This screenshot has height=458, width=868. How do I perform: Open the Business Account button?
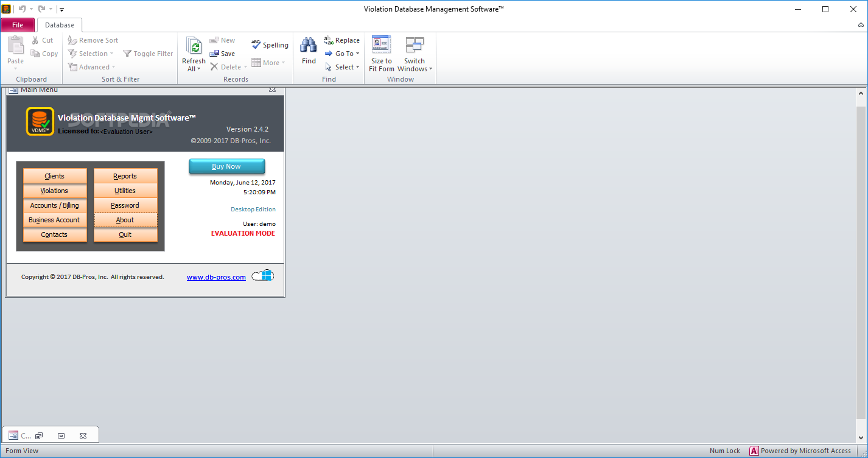tap(55, 220)
